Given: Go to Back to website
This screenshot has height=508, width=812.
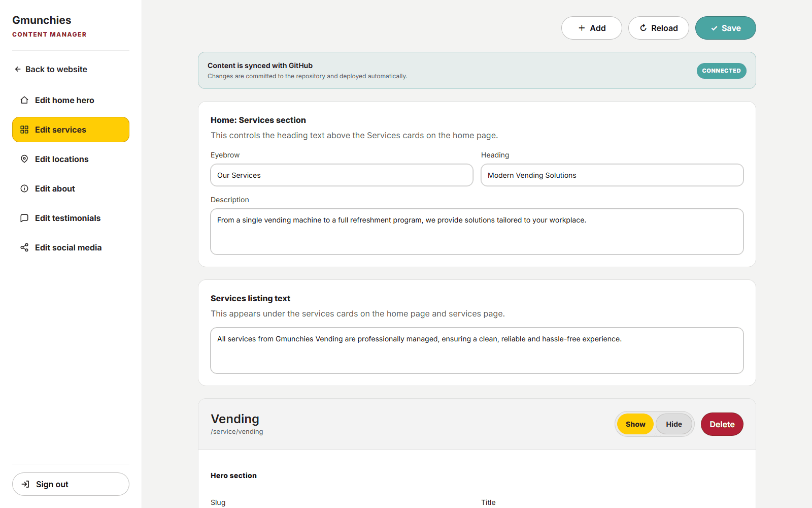Looking at the screenshot, I should (51, 69).
